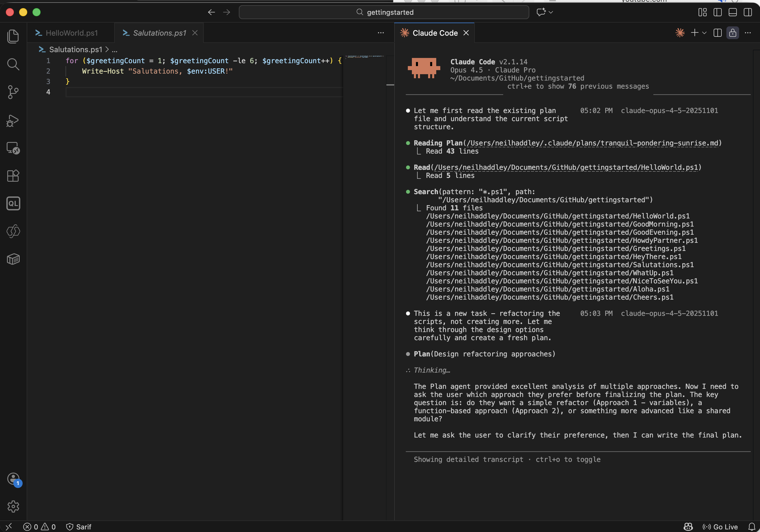Toggle the primary side bar layout button
This screenshot has height=532, width=760.
point(717,12)
